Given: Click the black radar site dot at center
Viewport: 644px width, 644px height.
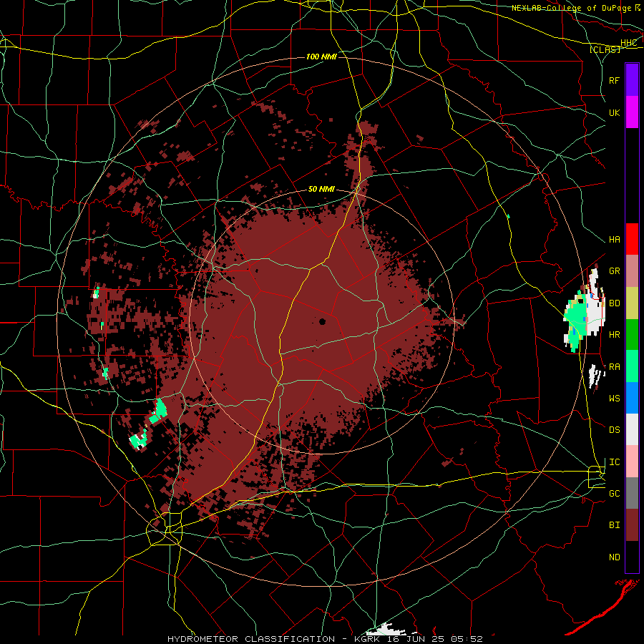Looking at the screenshot, I should pos(323,321).
